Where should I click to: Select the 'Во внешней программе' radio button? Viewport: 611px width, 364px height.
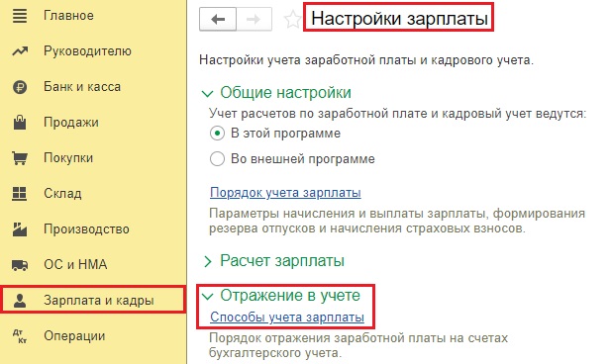217,159
